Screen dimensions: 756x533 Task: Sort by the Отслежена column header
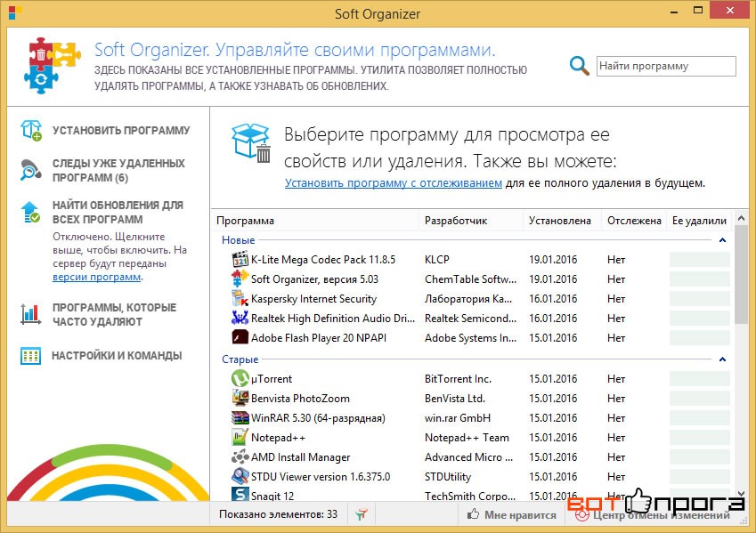(x=634, y=221)
